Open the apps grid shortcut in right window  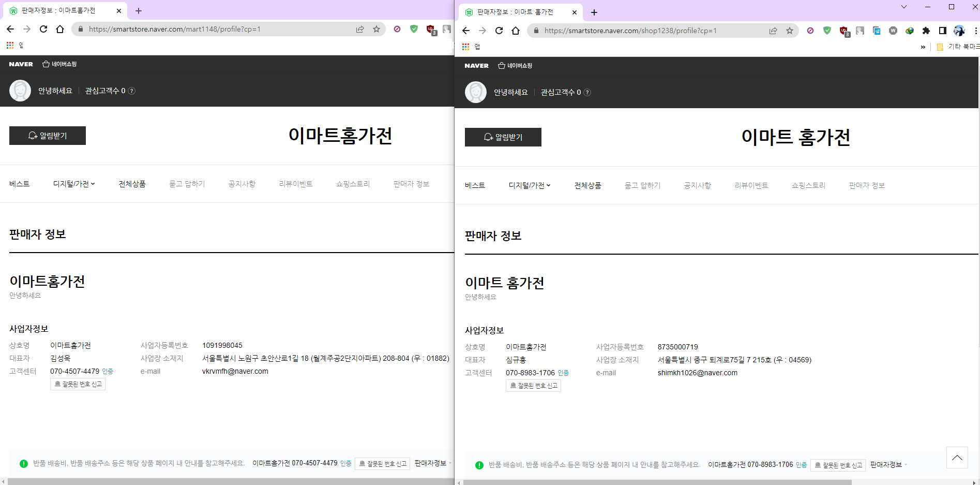coord(465,47)
